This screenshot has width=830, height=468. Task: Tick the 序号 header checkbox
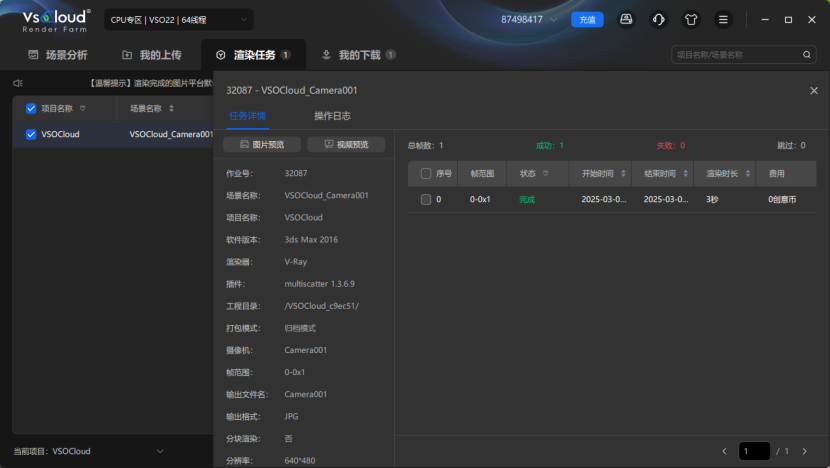pyautogui.click(x=426, y=174)
